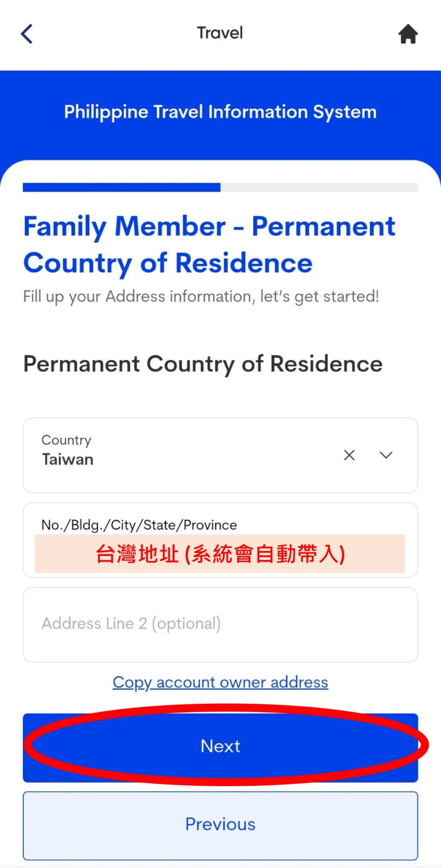Click the Address Line 2 field

[220, 624]
